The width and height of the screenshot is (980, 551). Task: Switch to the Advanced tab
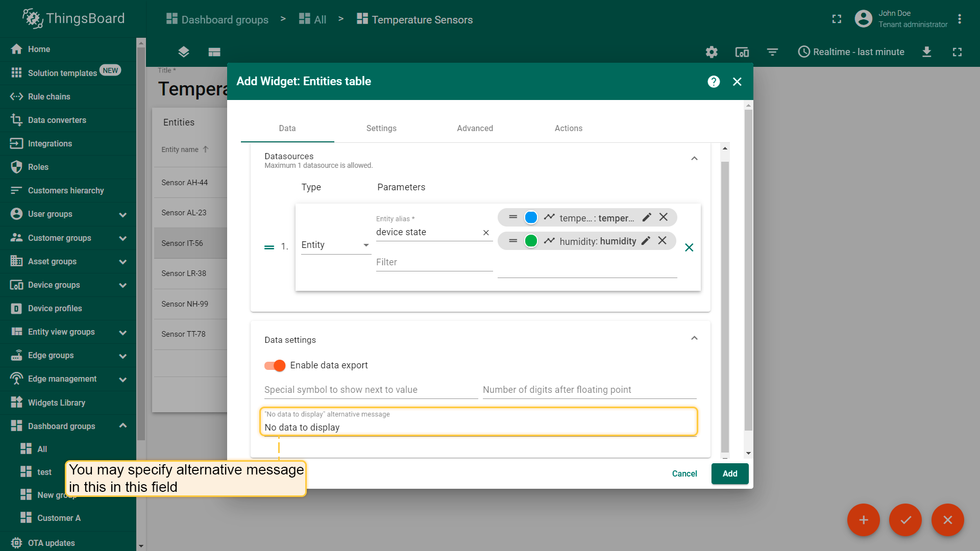pos(475,129)
